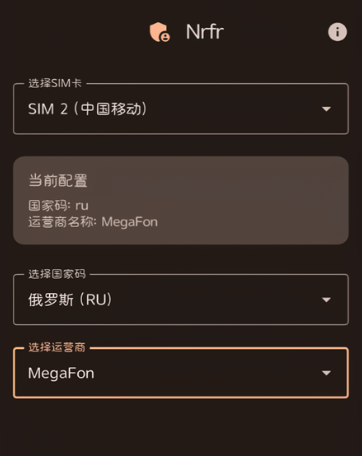The image size is (362, 456).
Task: Expand the carrier dropdown arrow
Action: [x=326, y=373]
